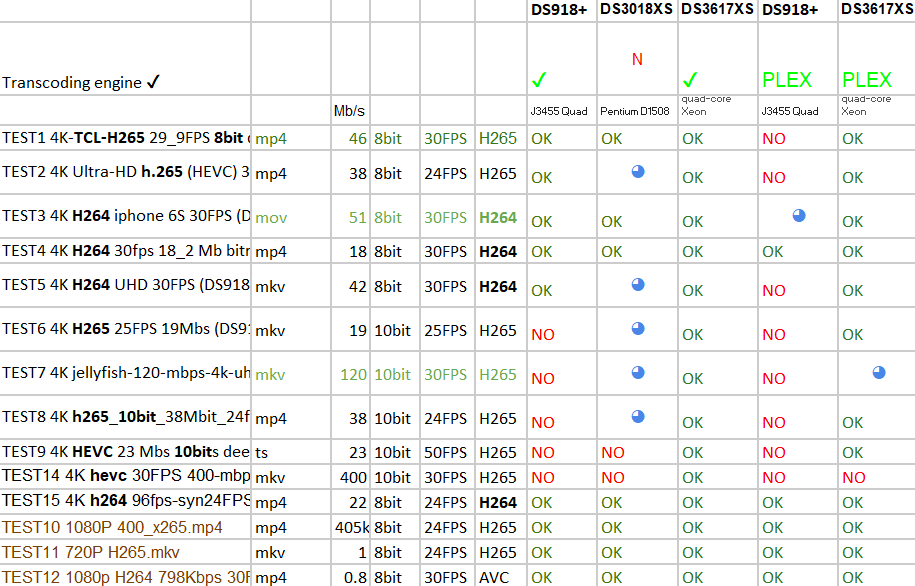Click the blue pie icon in TEST6 row

coord(638,329)
